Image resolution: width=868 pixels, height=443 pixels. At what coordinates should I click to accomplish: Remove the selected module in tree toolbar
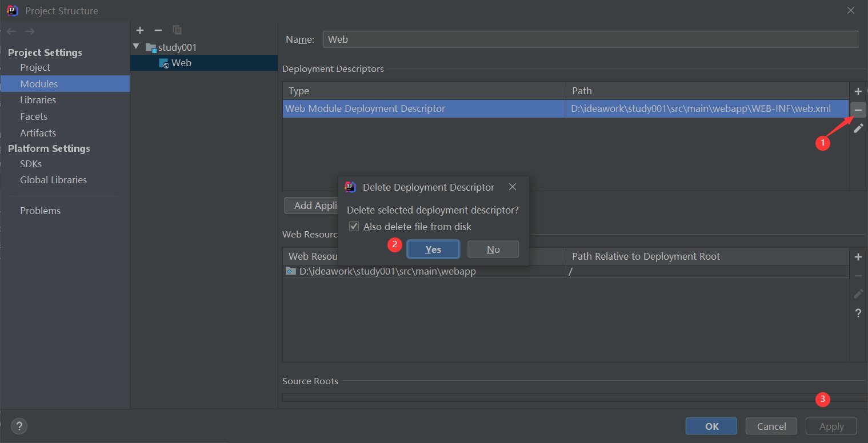[158, 30]
